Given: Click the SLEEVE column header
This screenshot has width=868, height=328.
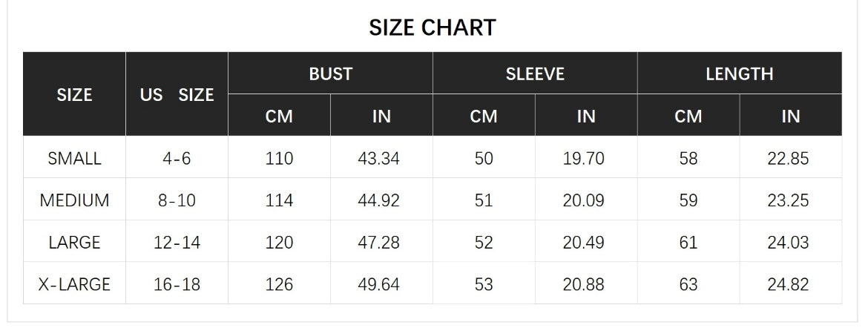Looking at the screenshot, I should 535,73.
